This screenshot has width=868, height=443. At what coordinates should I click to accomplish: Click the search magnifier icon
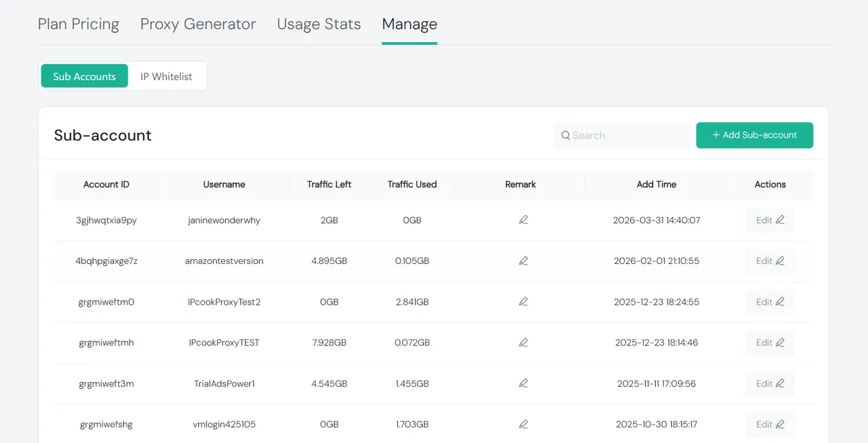pyautogui.click(x=566, y=135)
